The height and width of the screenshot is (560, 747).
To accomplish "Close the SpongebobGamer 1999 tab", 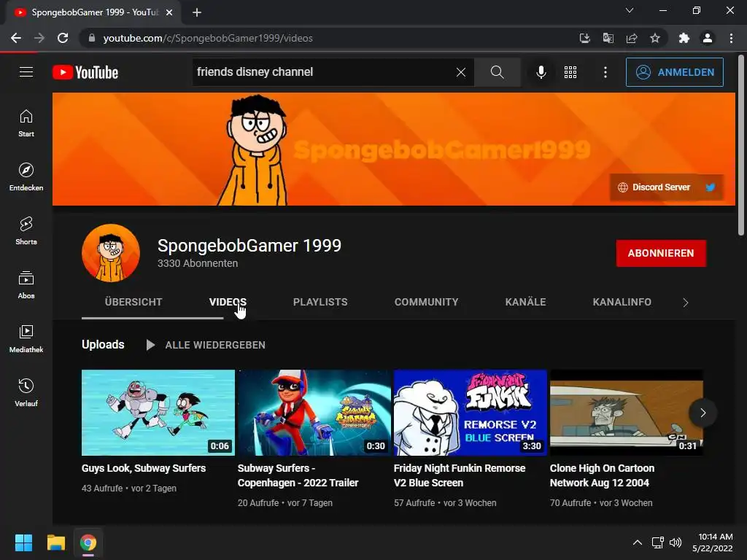I will pyautogui.click(x=169, y=12).
